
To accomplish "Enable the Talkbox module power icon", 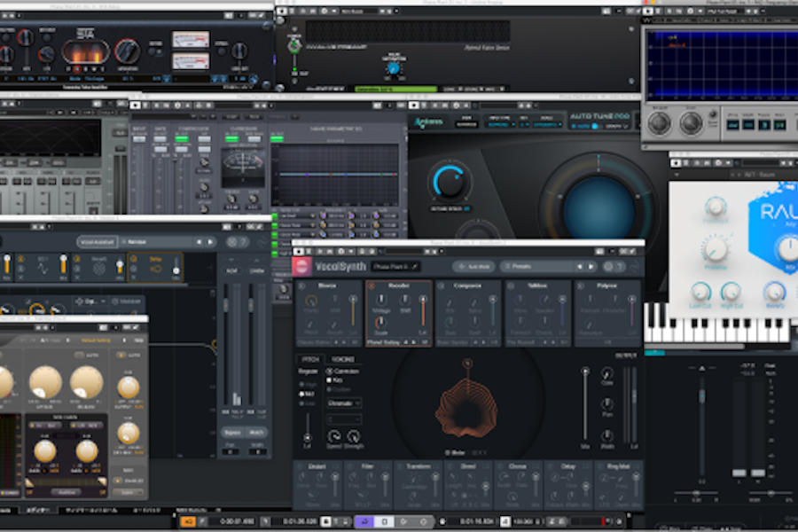I will (x=511, y=287).
